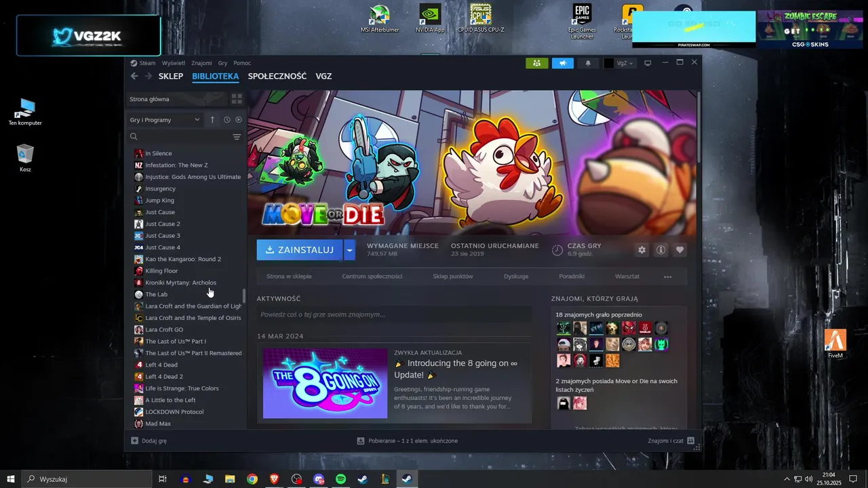Open the blue megaphone announcements icon
The image size is (868, 488).
click(x=562, y=63)
